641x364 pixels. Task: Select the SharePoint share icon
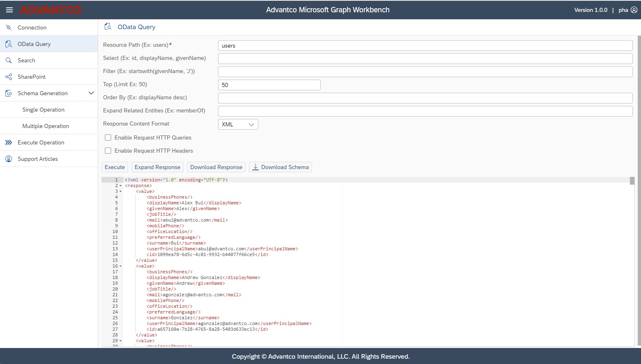click(x=9, y=77)
